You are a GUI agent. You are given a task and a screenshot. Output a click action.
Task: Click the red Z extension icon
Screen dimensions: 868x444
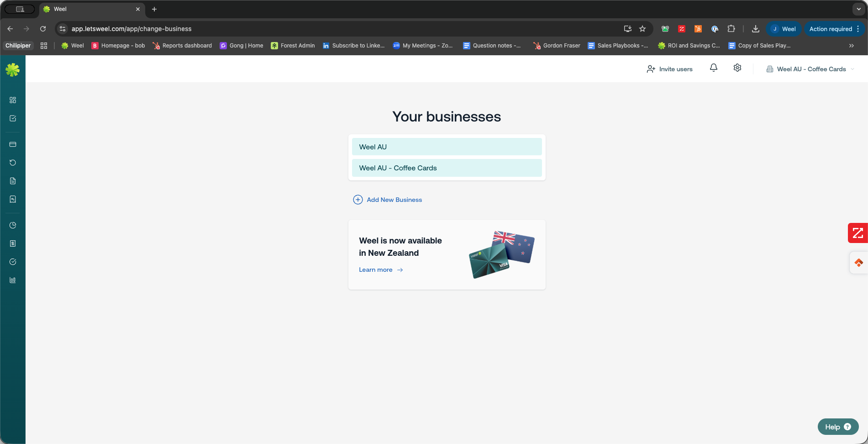pos(682,29)
